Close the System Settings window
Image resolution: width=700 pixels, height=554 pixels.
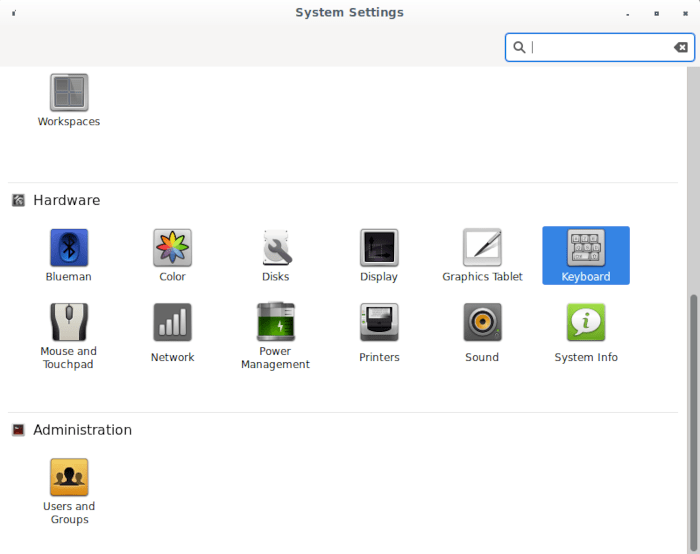(x=685, y=13)
